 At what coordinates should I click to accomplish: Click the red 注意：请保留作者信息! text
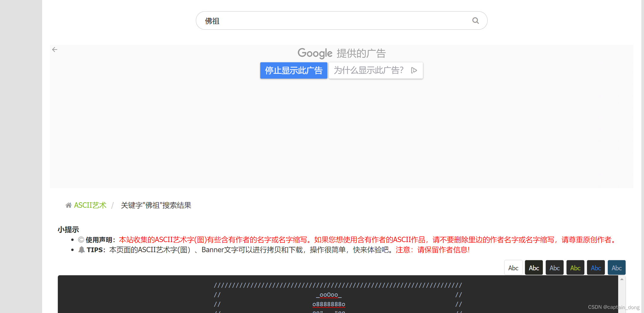[x=433, y=250]
